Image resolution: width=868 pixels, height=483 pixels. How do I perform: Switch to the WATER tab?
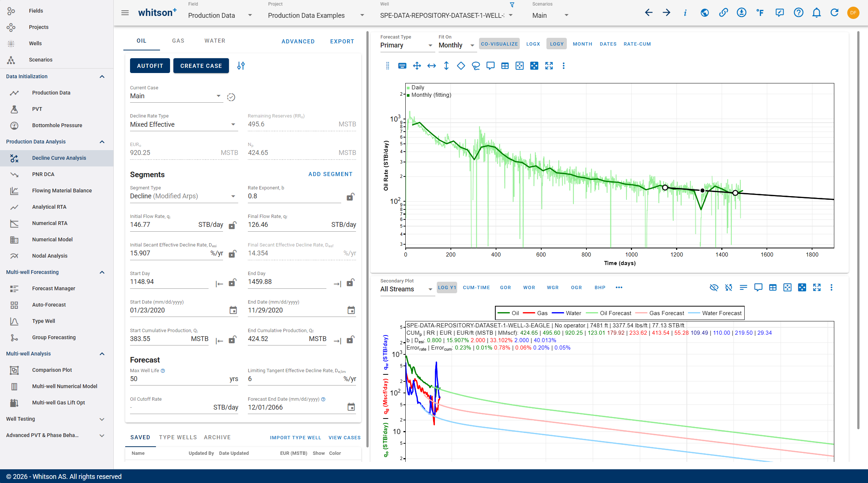point(215,41)
